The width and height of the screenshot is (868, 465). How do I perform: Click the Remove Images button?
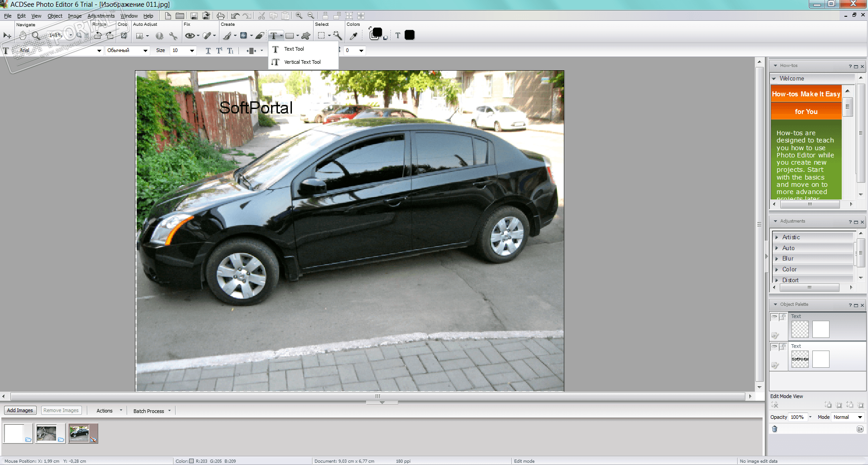tap(61, 410)
